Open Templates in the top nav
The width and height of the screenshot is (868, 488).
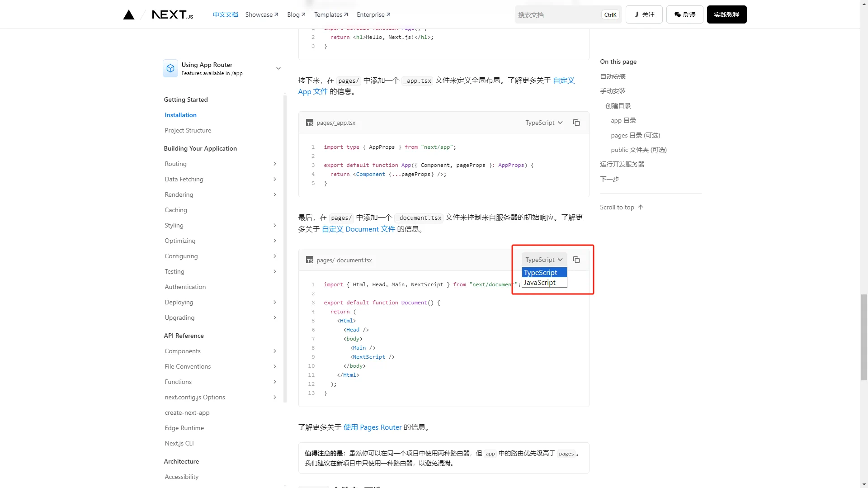tap(331, 14)
